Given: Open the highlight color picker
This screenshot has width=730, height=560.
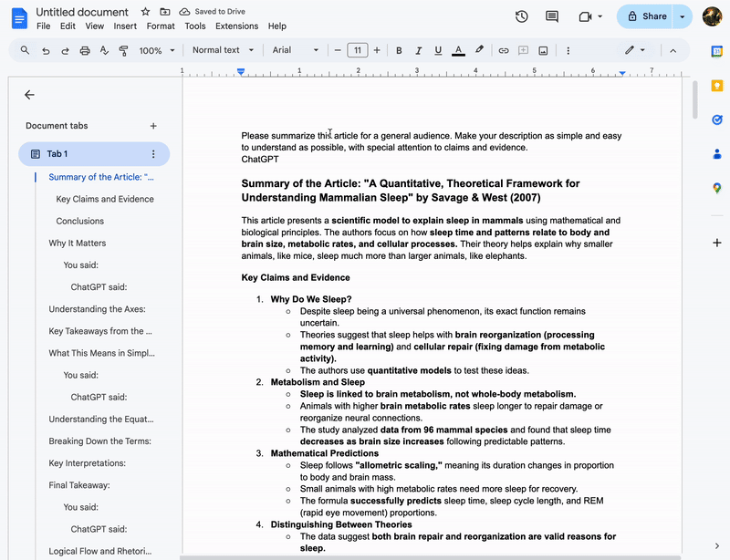Looking at the screenshot, I should click(479, 51).
